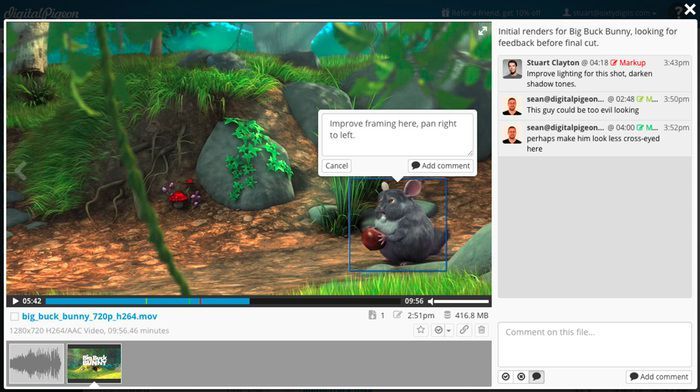Close the preview with the X icon
The height and width of the screenshot is (392, 700).
[x=690, y=9]
